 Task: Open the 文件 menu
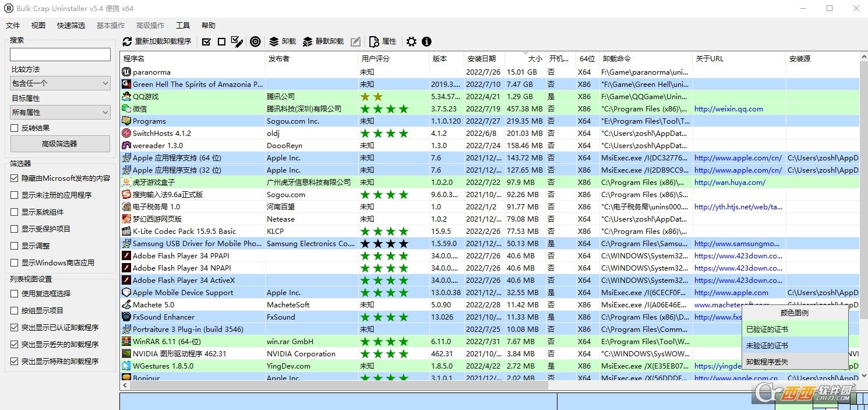tap(13, 26)
